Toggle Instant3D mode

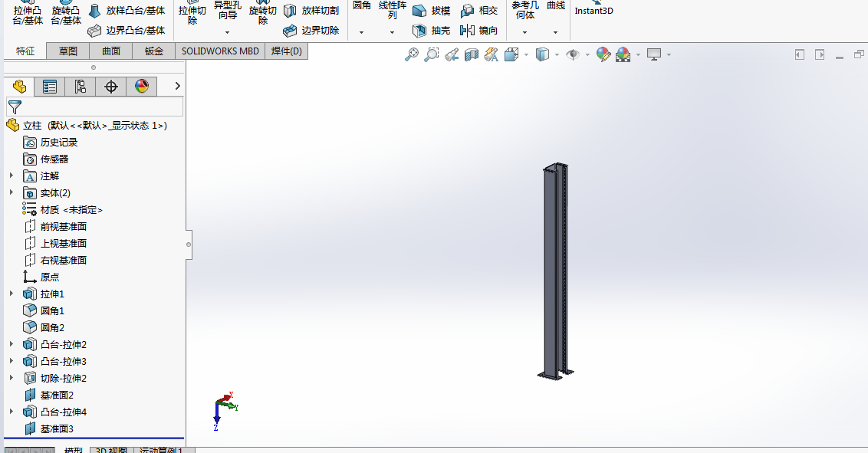(x=594, y=8)
